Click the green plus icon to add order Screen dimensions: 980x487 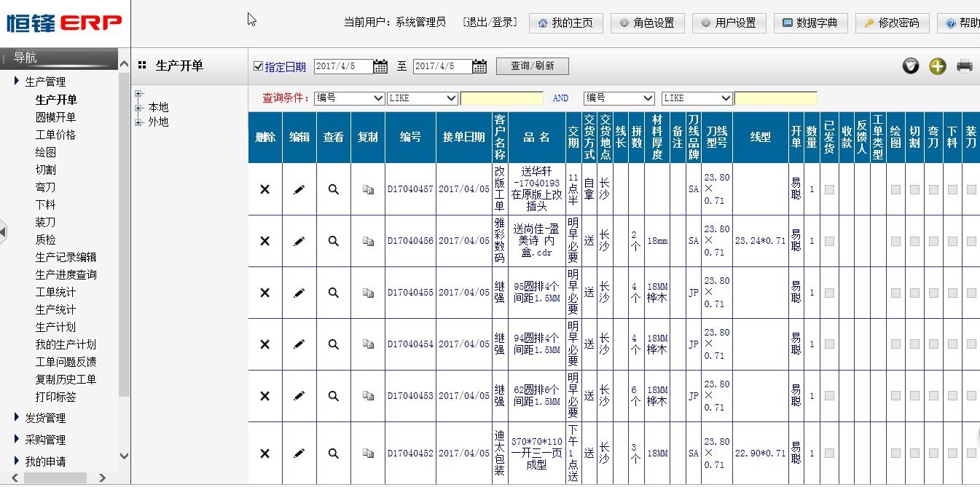pyautogui.click(x=937, y=66)
